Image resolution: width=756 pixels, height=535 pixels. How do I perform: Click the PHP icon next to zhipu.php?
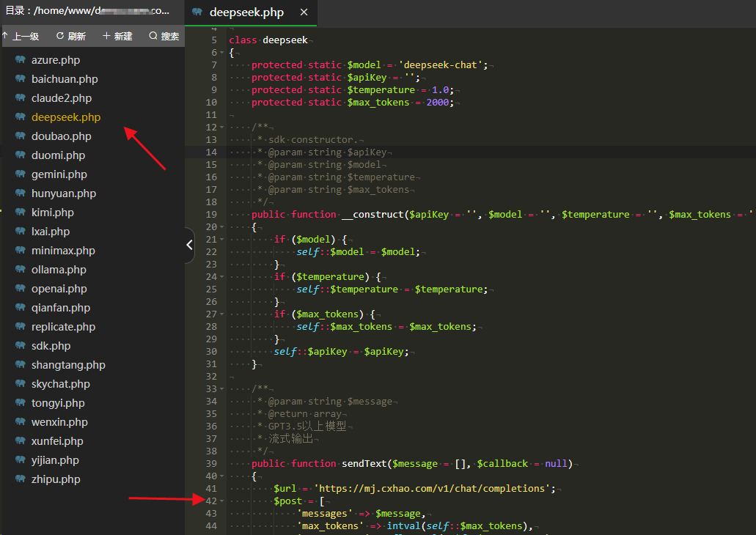click(x=21, y=479)
